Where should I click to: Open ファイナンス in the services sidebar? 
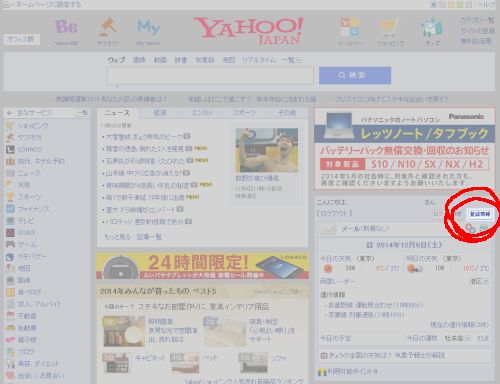click(x=33, y=209)
